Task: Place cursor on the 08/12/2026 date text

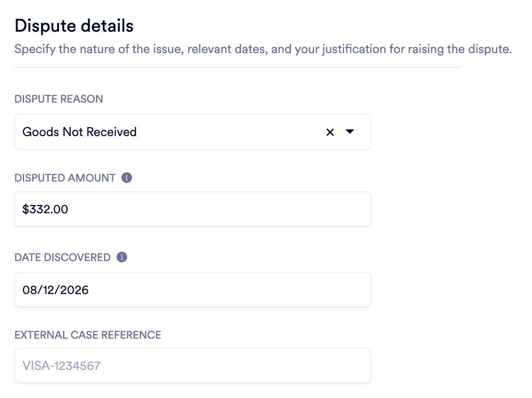Action: coord(56,290)
